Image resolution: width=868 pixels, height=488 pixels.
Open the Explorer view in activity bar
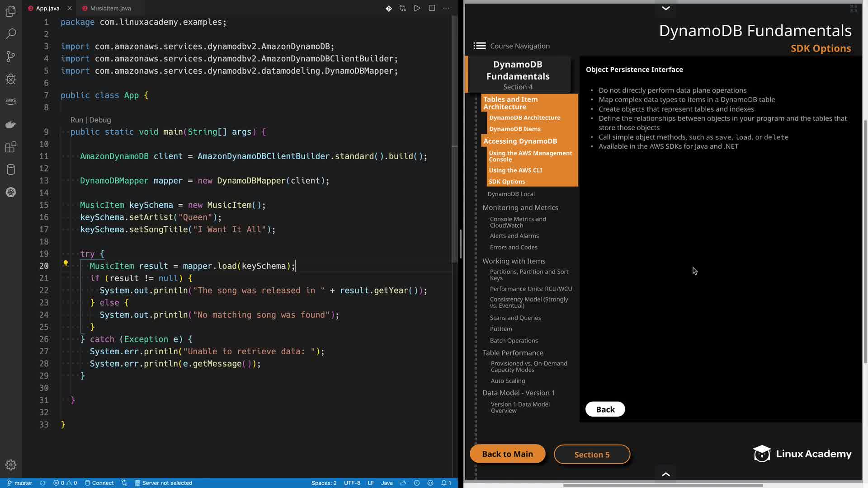[x=11, y=11]
